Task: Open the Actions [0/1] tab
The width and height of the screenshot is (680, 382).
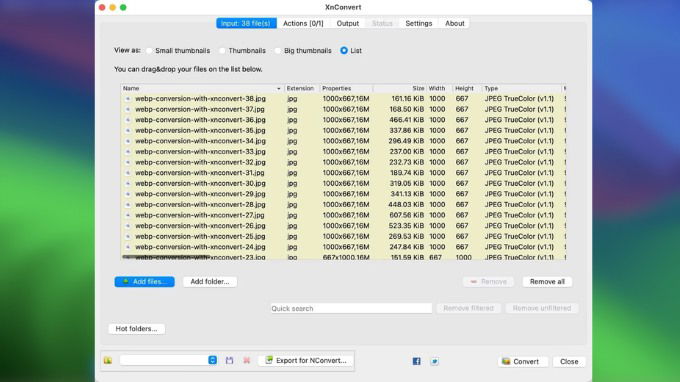Action: (x=303, y=23)
